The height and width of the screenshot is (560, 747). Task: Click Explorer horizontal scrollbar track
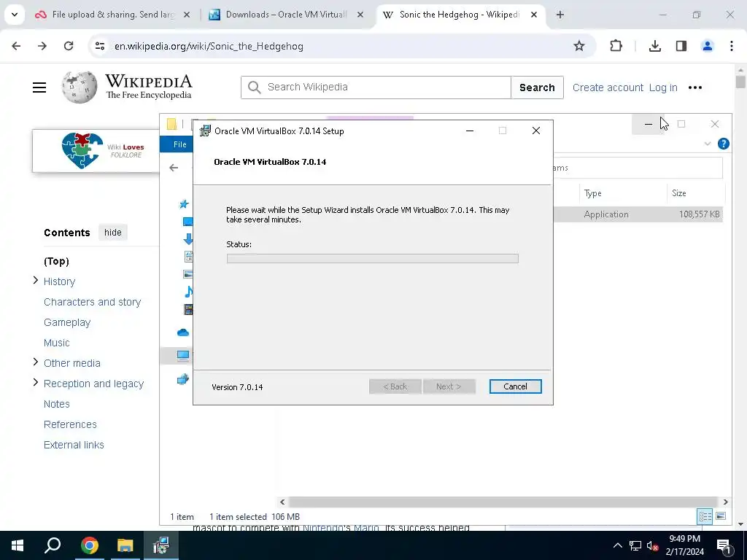[x=503, y=502]
